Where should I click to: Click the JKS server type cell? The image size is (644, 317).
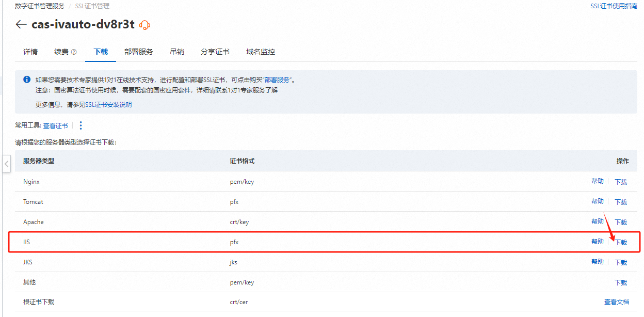[x=28, y=262]
